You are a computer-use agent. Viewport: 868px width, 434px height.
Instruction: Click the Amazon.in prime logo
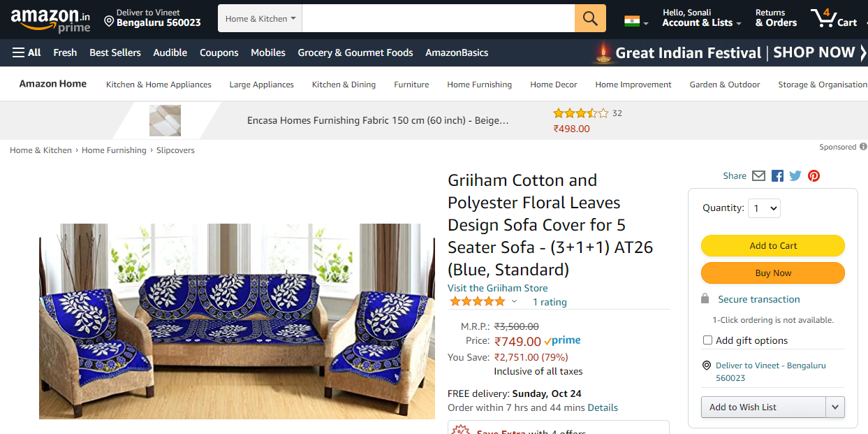pyautogui.click(x=50, y=19)
